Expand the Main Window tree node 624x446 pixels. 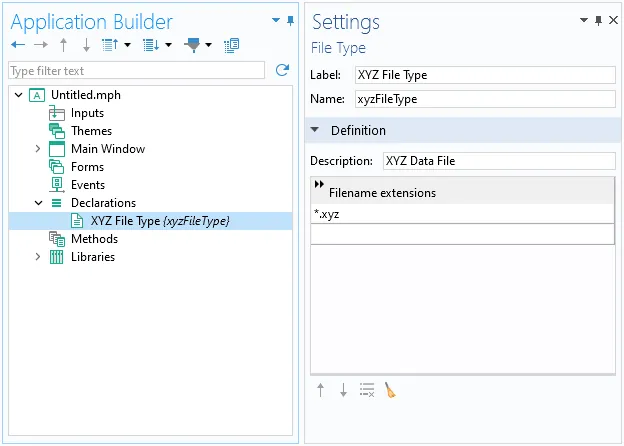[38, 149]
